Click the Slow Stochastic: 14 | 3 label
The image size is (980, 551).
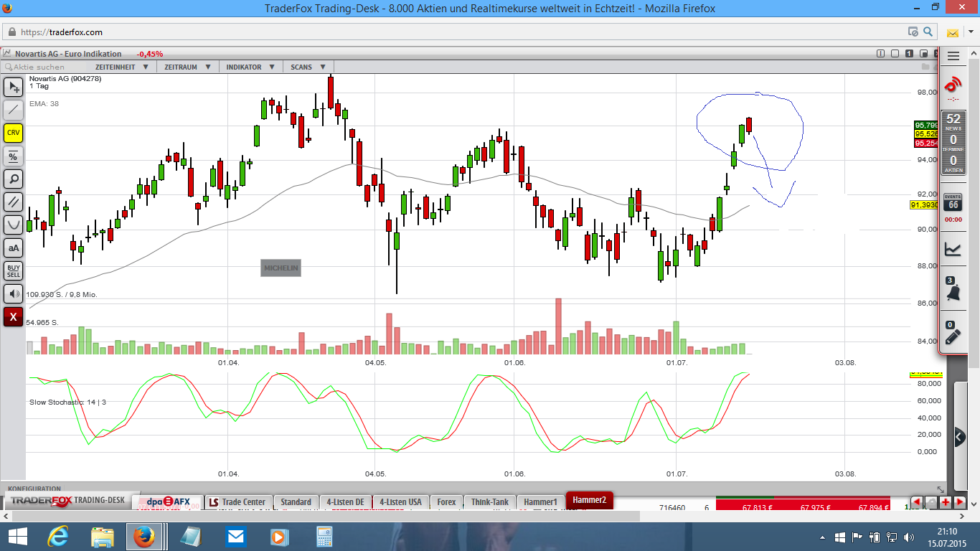pyautogui.click(x=67, y=402)
